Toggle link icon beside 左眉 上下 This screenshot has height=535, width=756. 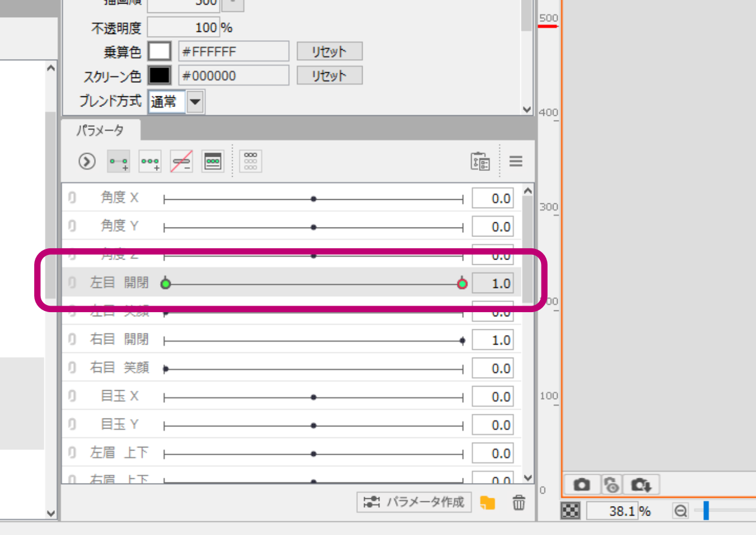coord(72,453)
